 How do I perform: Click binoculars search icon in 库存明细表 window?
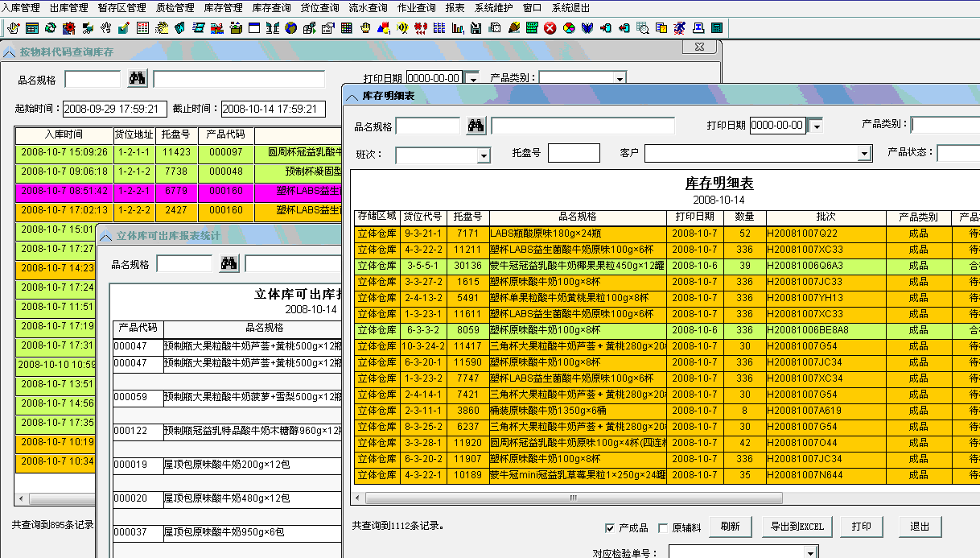click(476, 126)
